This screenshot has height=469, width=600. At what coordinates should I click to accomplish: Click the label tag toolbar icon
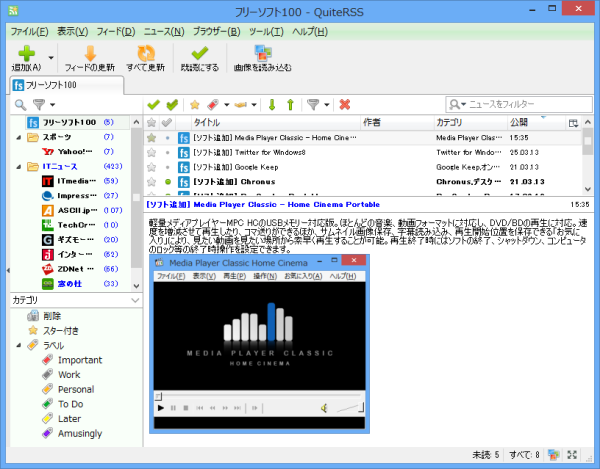coord(213,104)
